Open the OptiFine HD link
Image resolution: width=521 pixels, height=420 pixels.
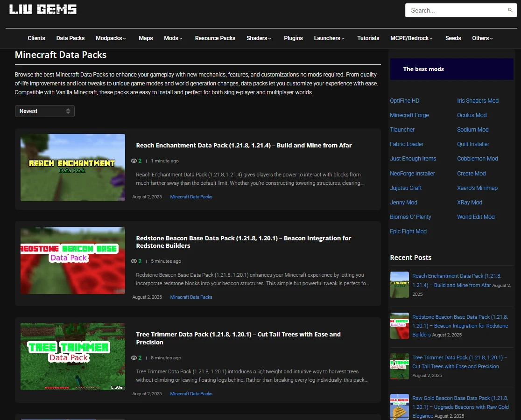(x=405, y=101)
